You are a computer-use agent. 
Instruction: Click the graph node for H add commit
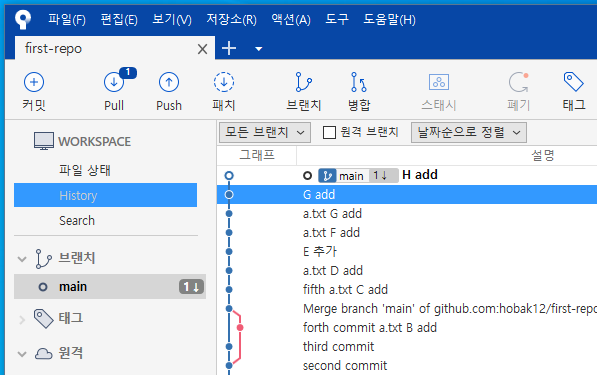(229, 176)
